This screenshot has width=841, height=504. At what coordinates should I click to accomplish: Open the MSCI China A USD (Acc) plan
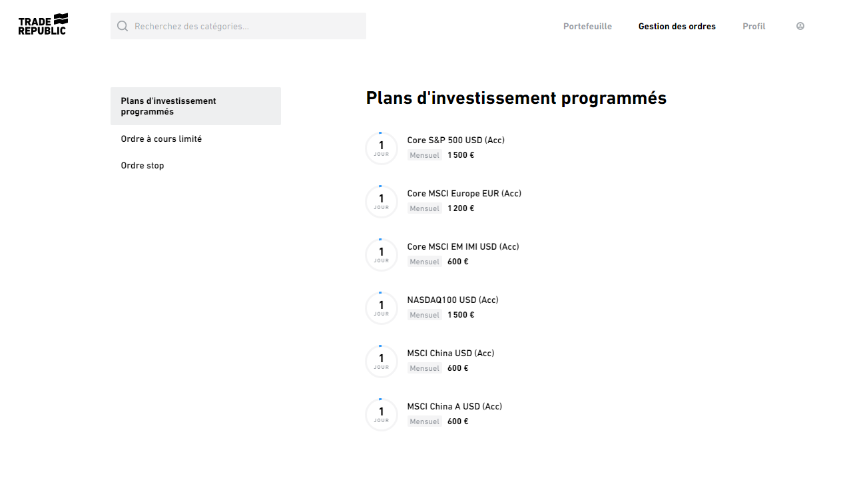(x=455, y=406)
